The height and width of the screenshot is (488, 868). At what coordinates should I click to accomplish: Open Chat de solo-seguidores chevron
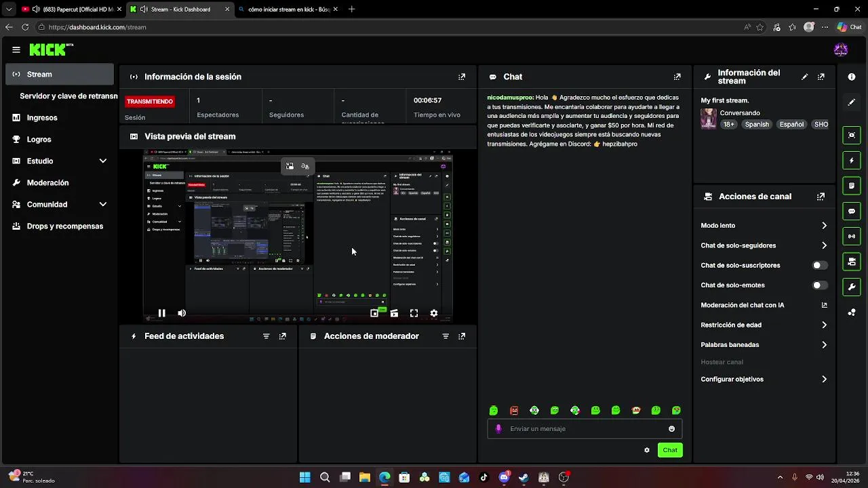click(x=824, y=245)
